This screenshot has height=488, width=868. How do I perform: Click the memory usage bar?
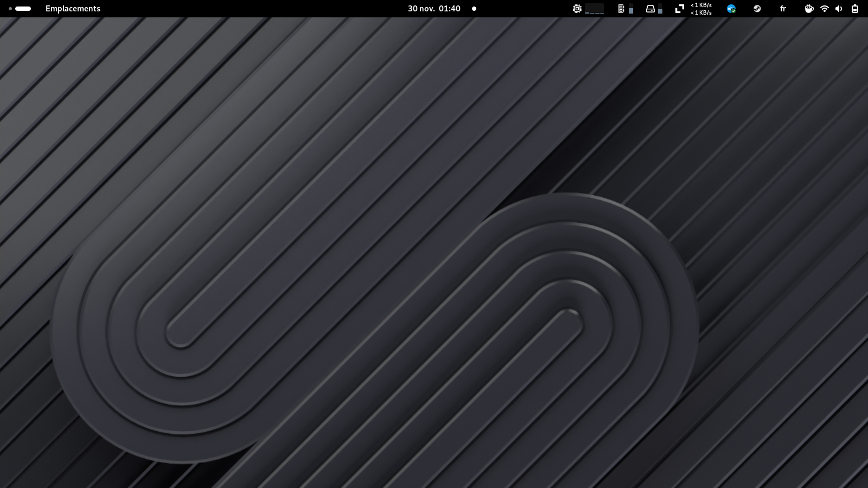point(631,9)
